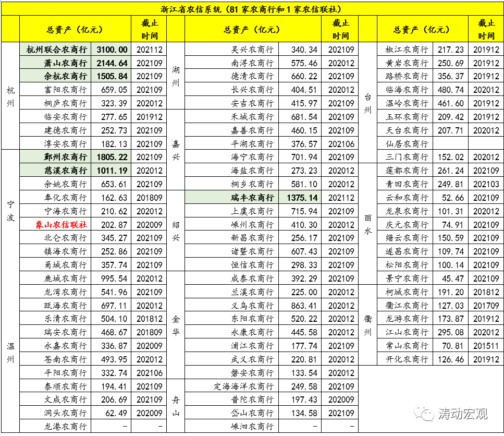Image resolution: width=504 pixels, height=436 pixels.
Task: Select the table title 浙江省农信系统 header
Action: coord(252,9)
